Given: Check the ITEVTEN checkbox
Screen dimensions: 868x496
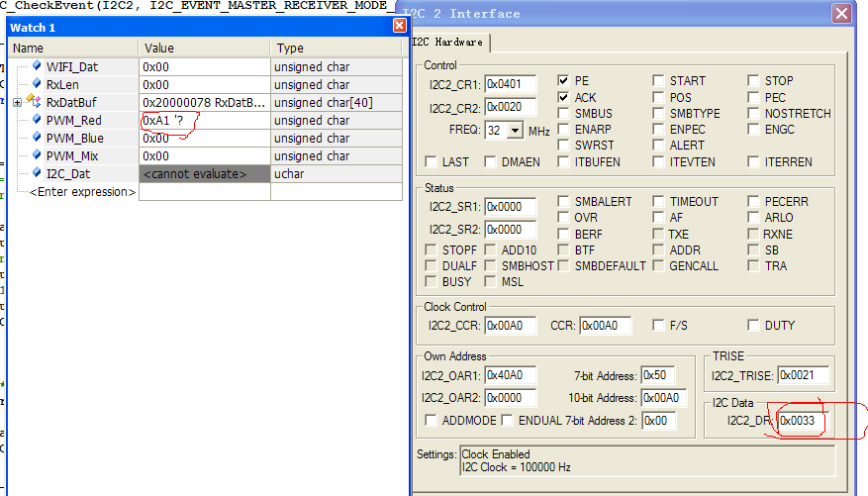Looking at the screenshot, I should (658, 161).
